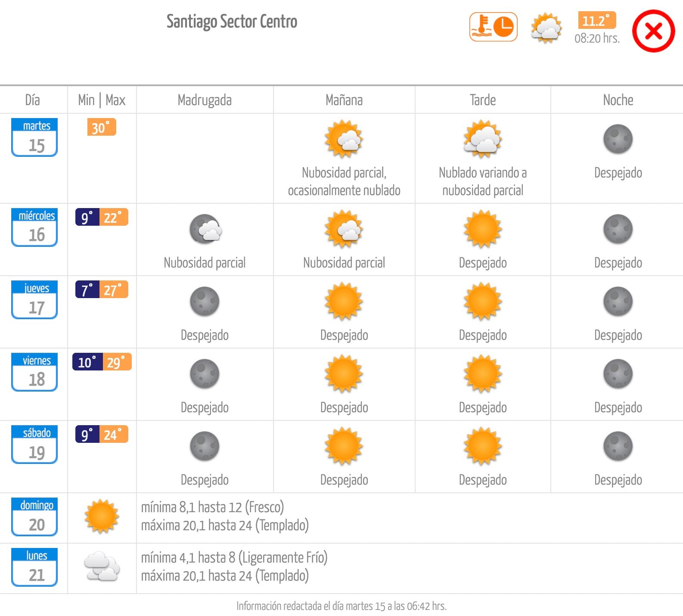Click the red close X button

point(653,31)
